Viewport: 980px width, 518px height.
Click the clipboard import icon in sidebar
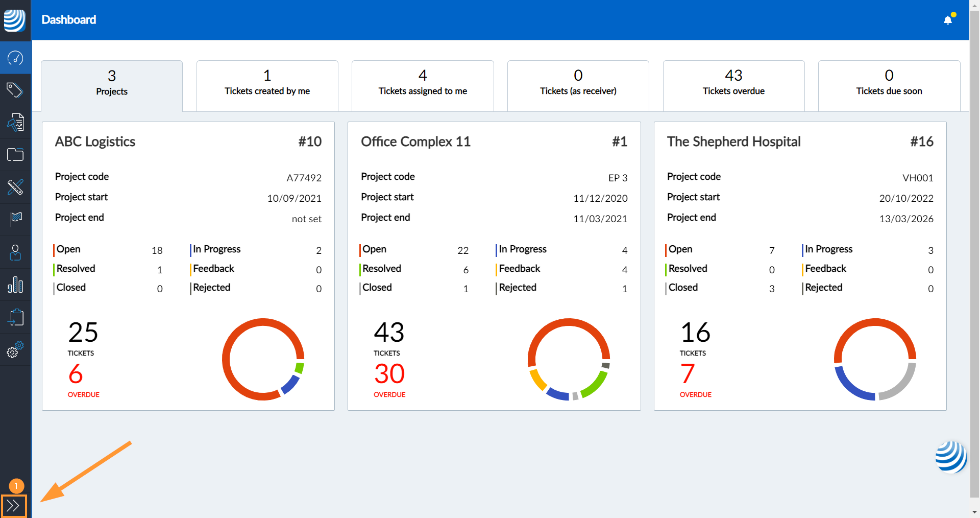click(15, 317)
